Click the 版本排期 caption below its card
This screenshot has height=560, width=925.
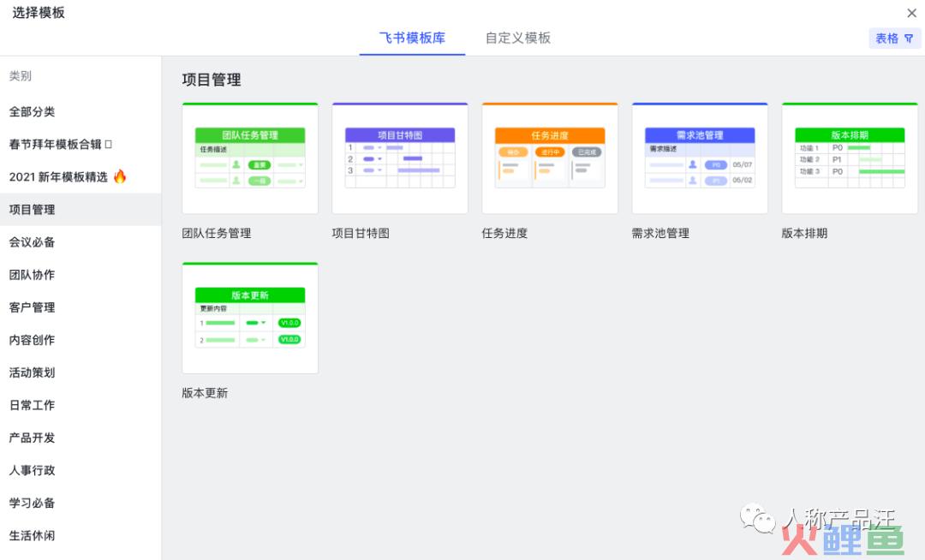coord(804,234)
